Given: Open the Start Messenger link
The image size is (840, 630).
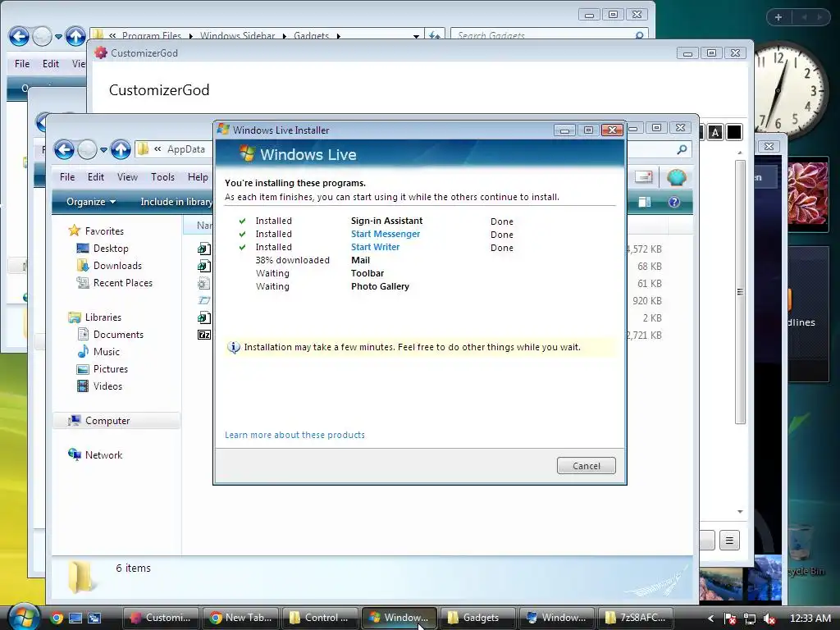Looking at the screenshot, I should [386, 234].
